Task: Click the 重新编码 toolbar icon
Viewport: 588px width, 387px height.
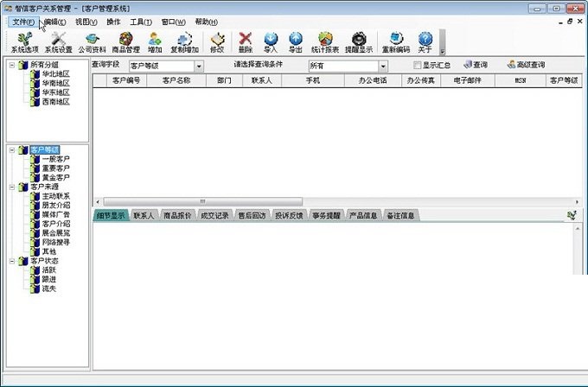Action: [396, 41]
